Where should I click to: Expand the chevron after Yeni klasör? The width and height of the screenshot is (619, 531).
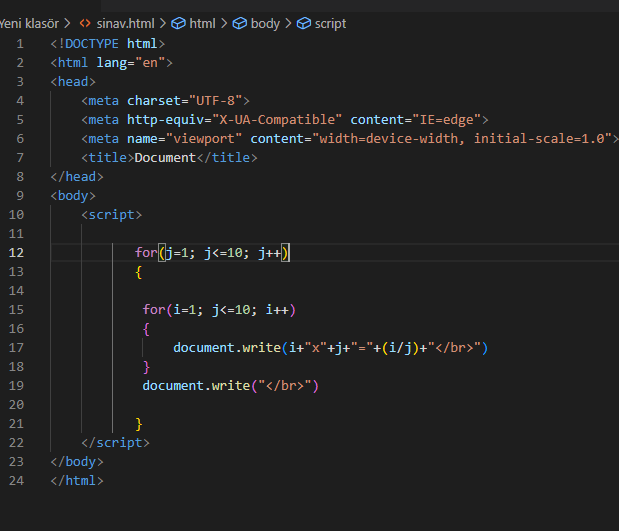[x=68, y=24]
